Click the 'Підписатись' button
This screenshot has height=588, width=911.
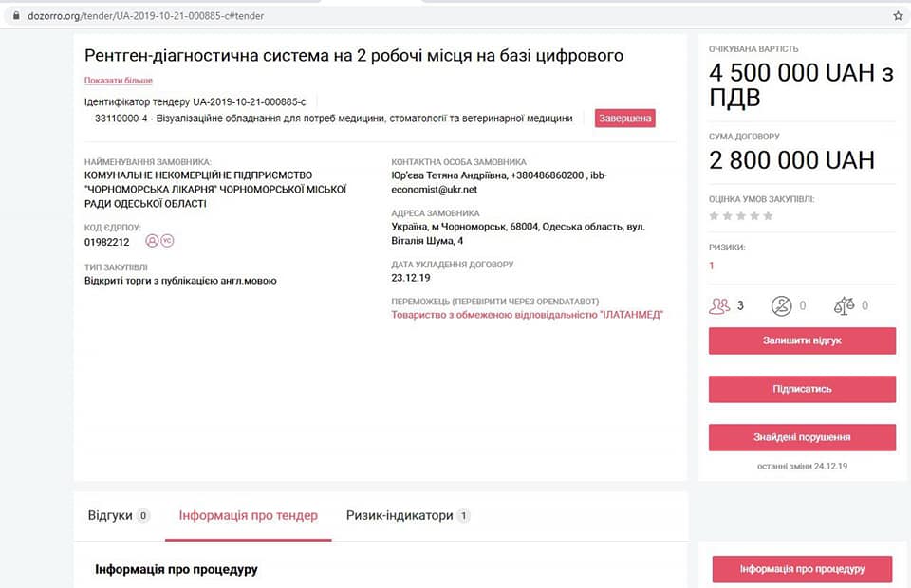pos(802,389)
